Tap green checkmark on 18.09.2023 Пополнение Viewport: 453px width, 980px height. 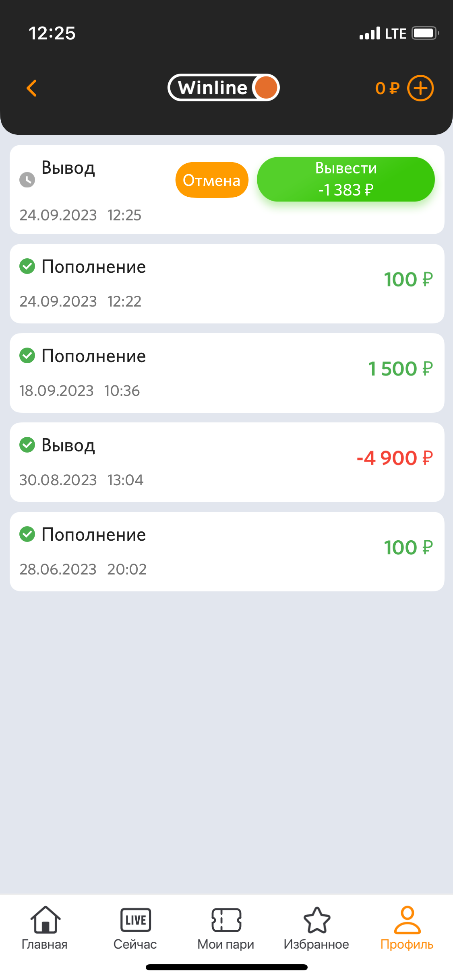click(27, 356)
